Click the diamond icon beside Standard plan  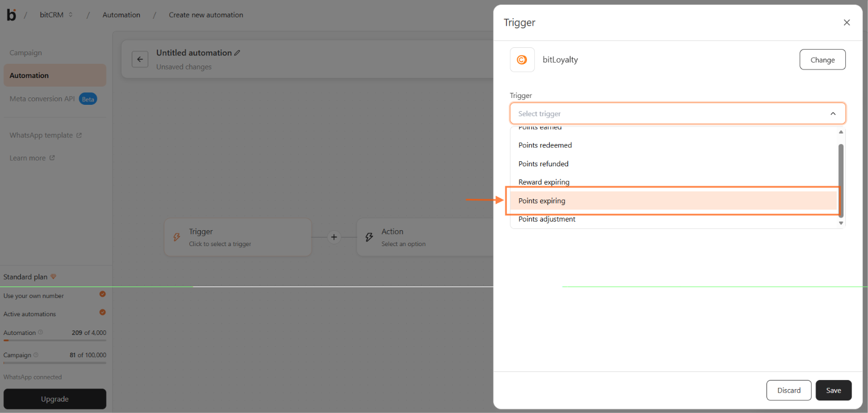(x=53, y=277)
